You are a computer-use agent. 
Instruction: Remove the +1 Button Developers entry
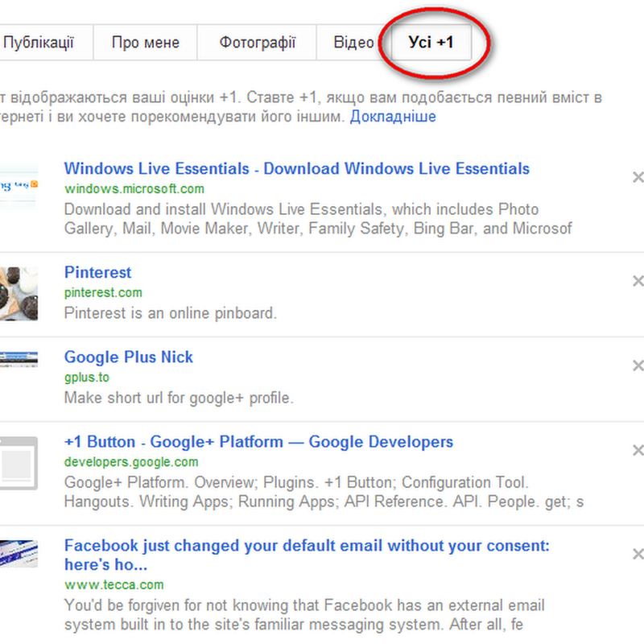[638, 451]
